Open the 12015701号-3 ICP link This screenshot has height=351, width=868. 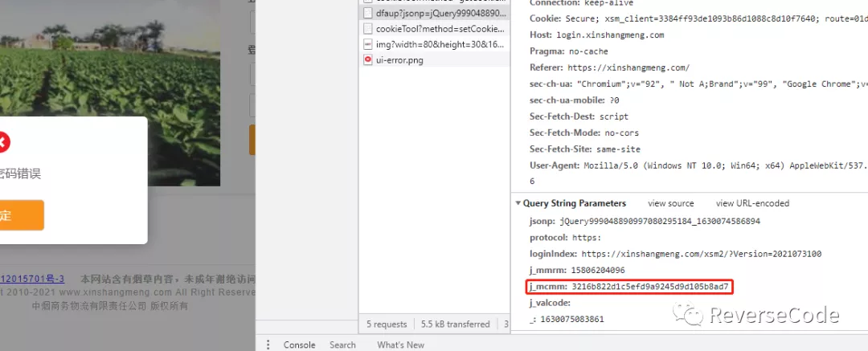point(32,279)
